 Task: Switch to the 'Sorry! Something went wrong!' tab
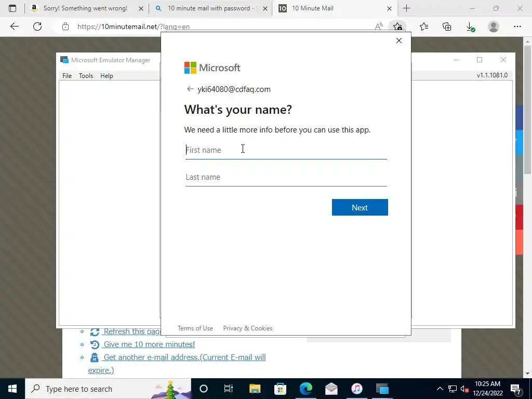[85, 8]
